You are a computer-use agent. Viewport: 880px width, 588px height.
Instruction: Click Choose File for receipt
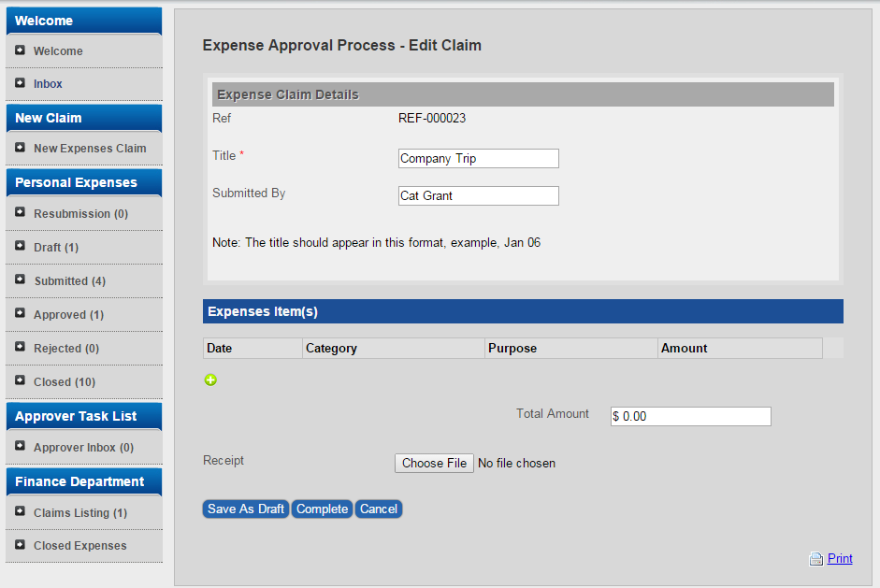pos(434,463)
